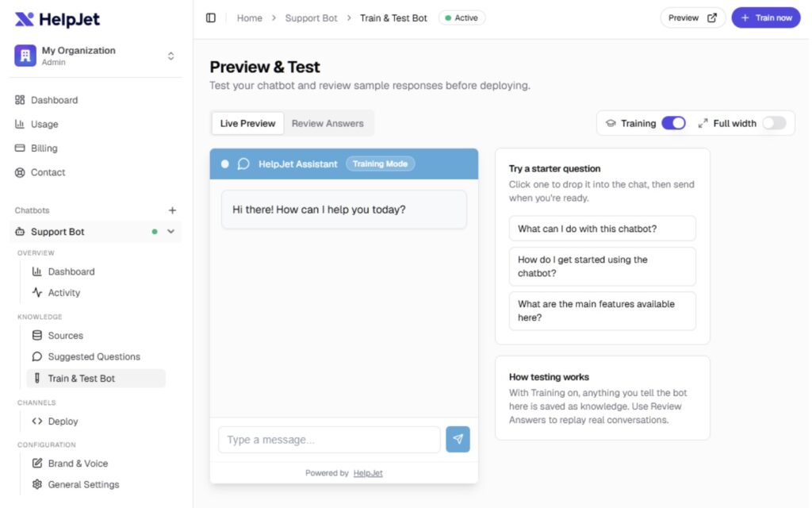Click the Suggested Questions bubble icon
The image size is (812, 508).
(36, 356)
